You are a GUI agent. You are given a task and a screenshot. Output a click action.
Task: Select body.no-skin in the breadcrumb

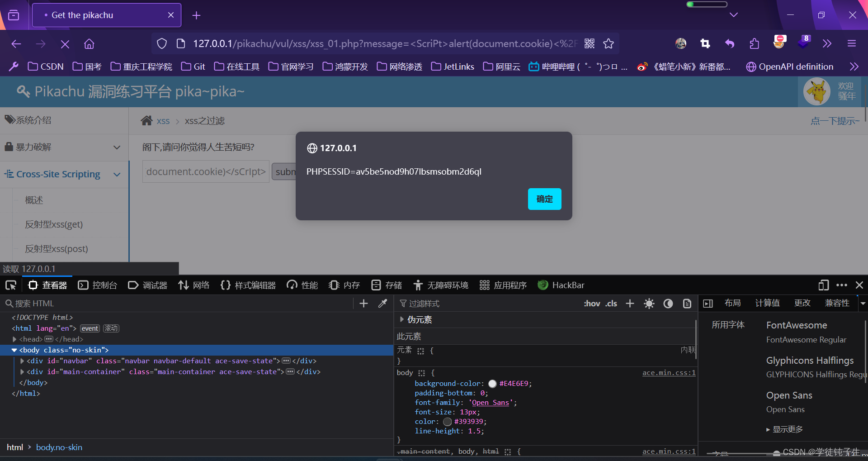tap(59, 447)
